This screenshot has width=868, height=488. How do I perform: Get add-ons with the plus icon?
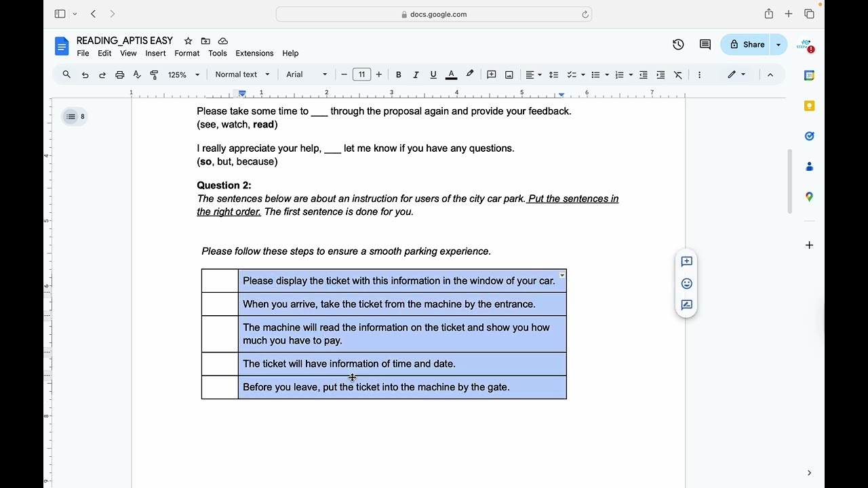pos(809,245)
